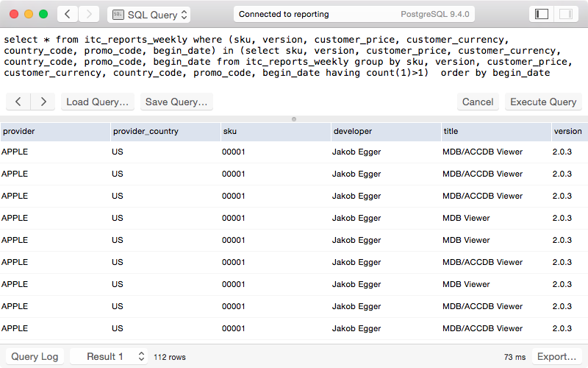Screen dimensions: 588x368
Task: Sort by the developer column header
Action: tap(386, 132)
